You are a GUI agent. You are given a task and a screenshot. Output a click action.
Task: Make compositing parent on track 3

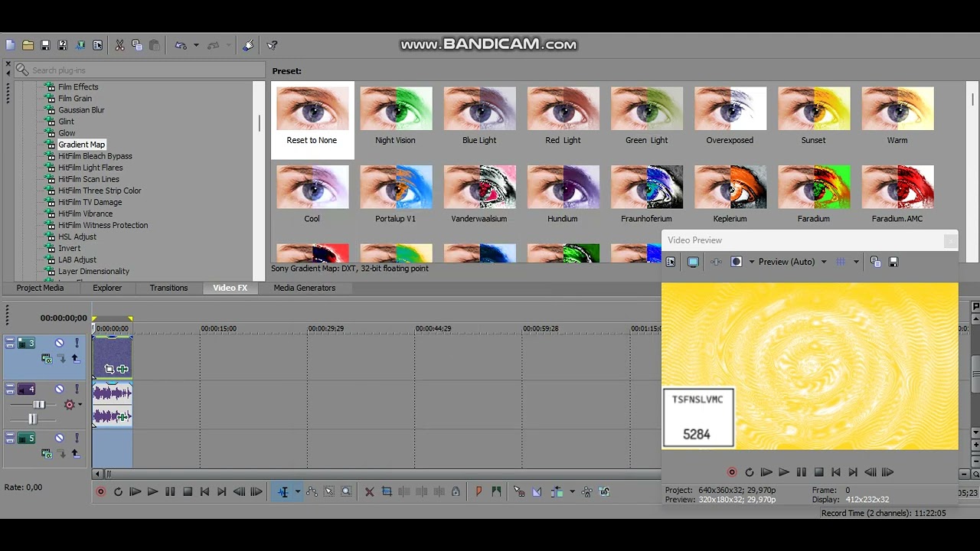pos(75,358)
